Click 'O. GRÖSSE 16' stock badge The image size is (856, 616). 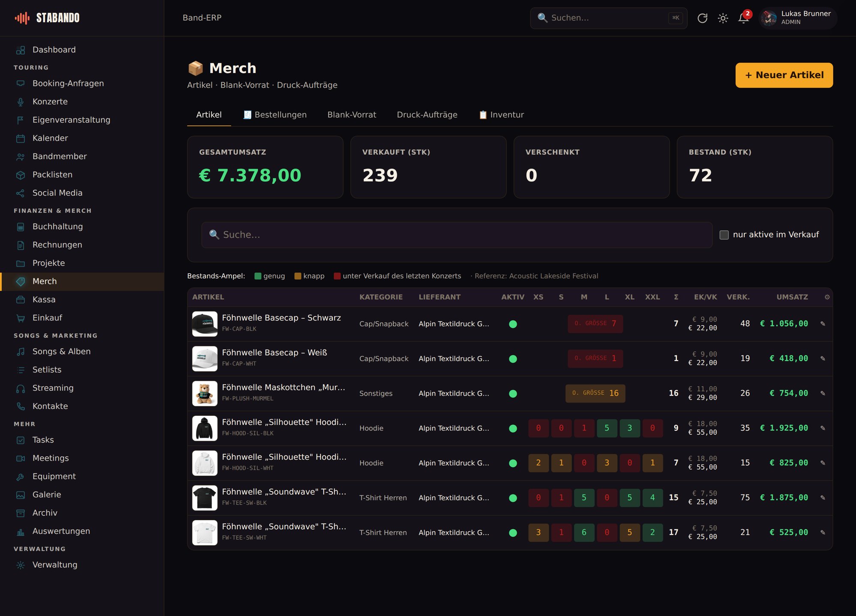point(595,393)
